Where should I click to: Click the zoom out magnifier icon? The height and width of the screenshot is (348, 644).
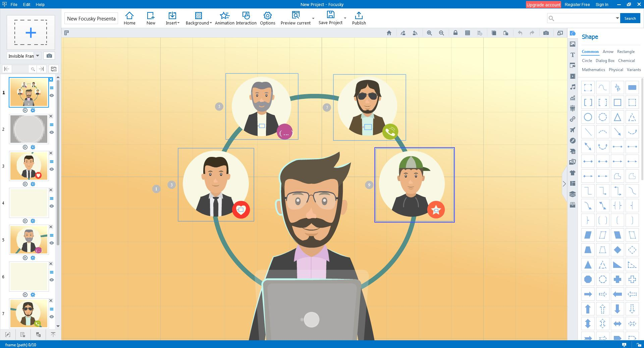441,33
